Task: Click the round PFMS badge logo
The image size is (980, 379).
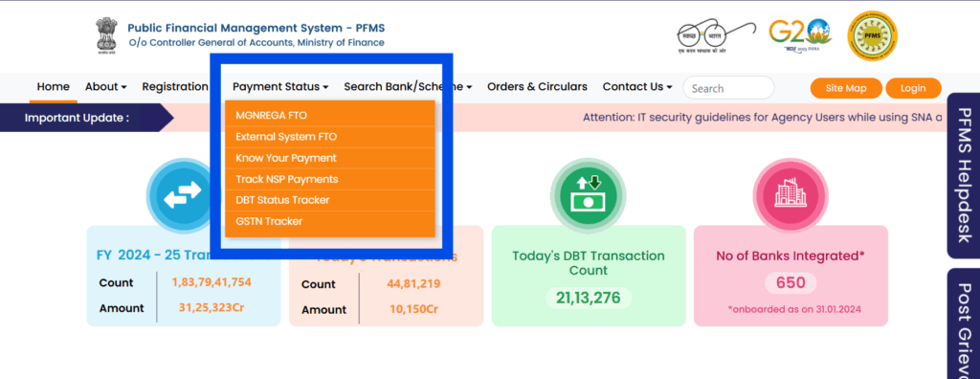Action: pyautogui.click(x=873, y=35)
